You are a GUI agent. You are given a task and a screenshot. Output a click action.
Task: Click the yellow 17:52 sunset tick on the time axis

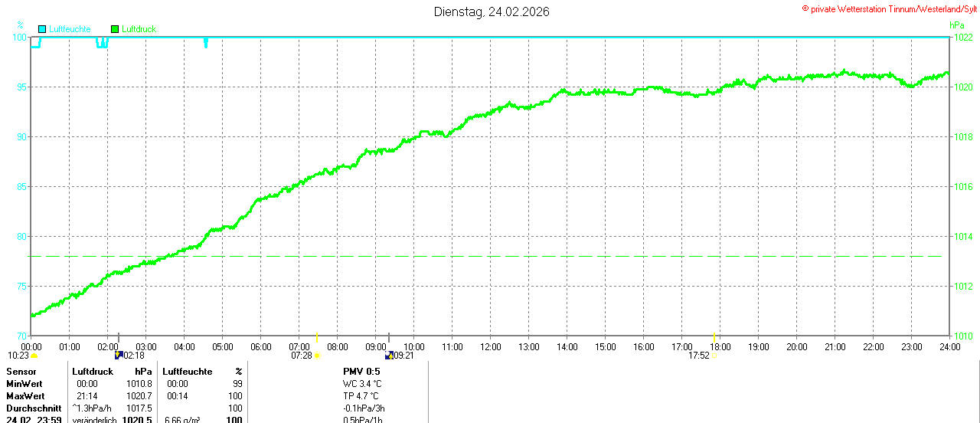coord(714,337)
